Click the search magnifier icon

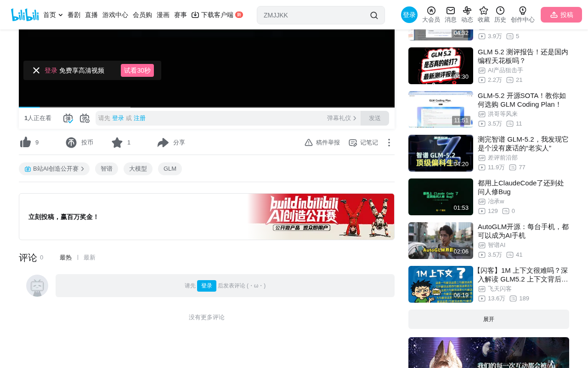coord(374,15)
